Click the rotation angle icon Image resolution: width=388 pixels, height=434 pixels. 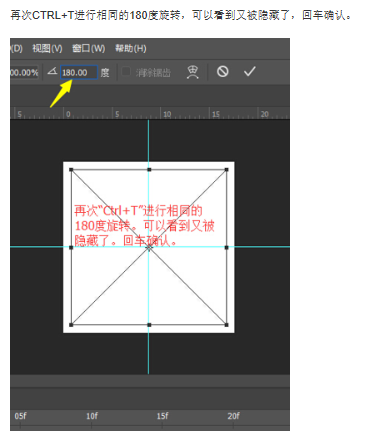coord(52,71)
